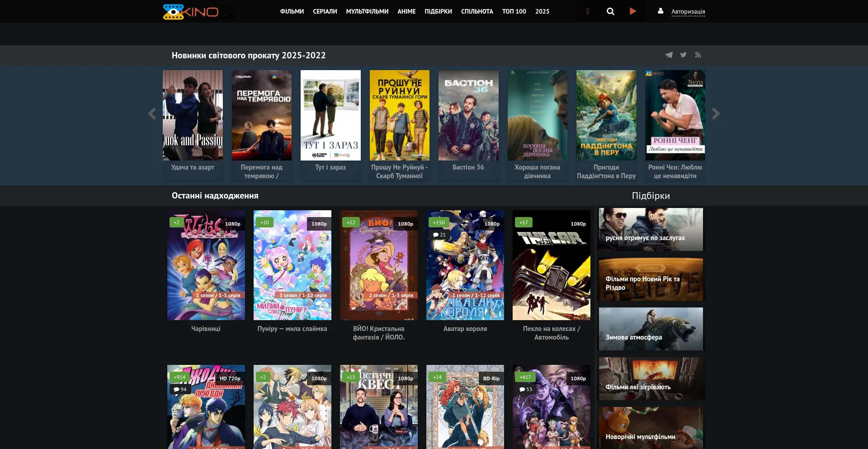868x449 pixels.
Task: Open Фільми про Новий Рік та Різдво collection
Action: [x=651, y=279]
